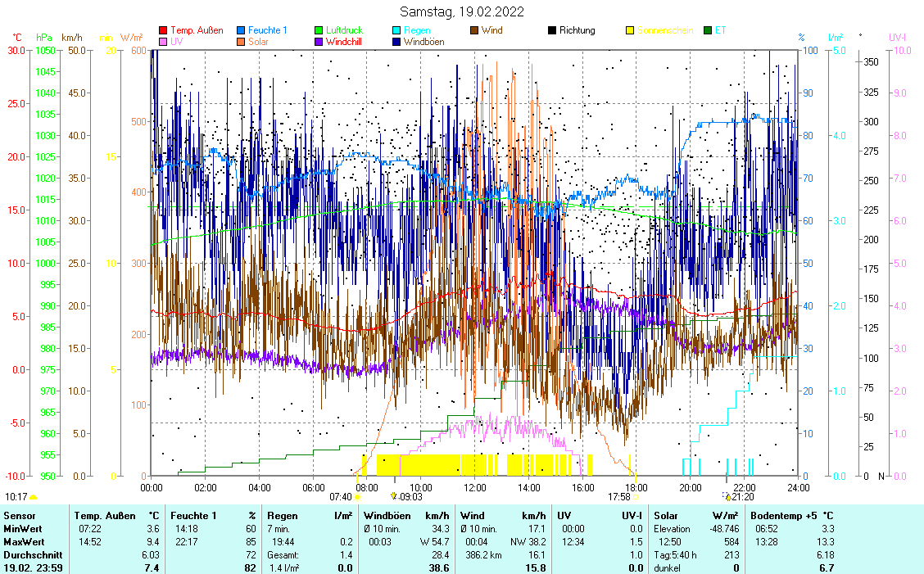This screenshot has height=574, width=924.
Task: Toggle the Regen legend entry
Action: [417, 30]
